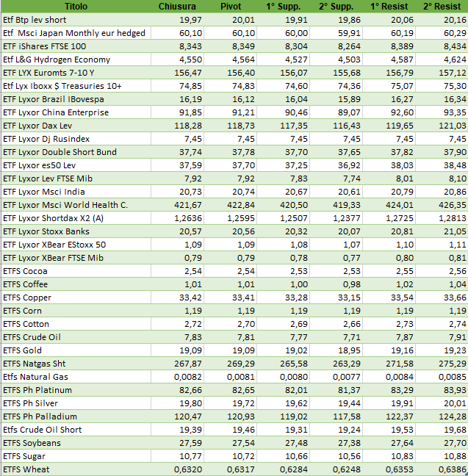Select Etf Lyx Iboxx $ Treasuries 10+ cell
The width and height of the screenshot is (468, 476).
coord(76,86)
